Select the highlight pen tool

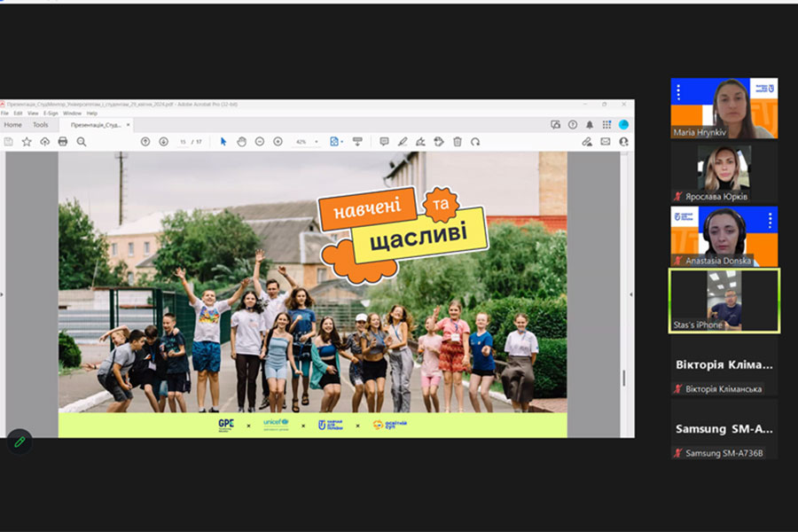[x=402, y=142]
